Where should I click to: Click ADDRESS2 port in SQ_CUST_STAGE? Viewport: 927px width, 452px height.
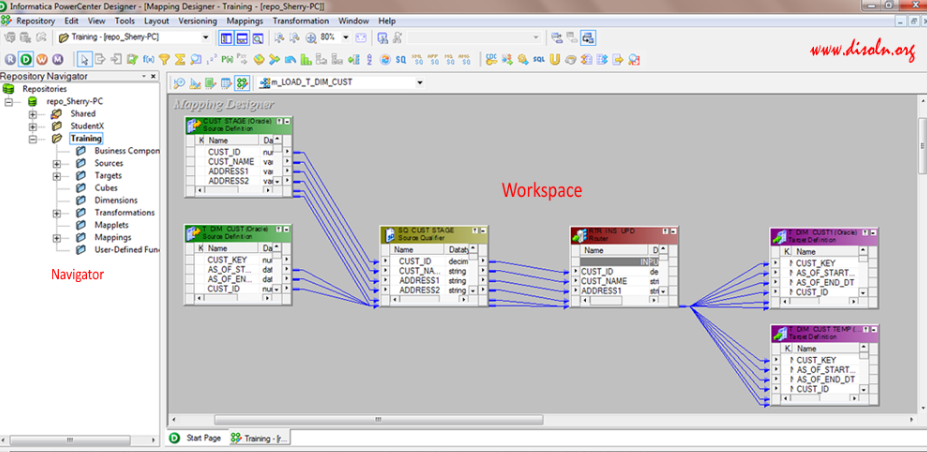click(419, 291)
